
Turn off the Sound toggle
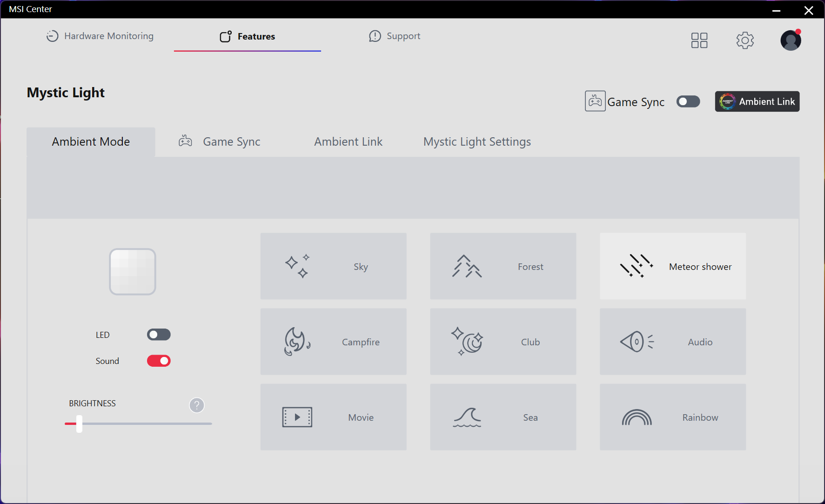(x=159, y=361)
